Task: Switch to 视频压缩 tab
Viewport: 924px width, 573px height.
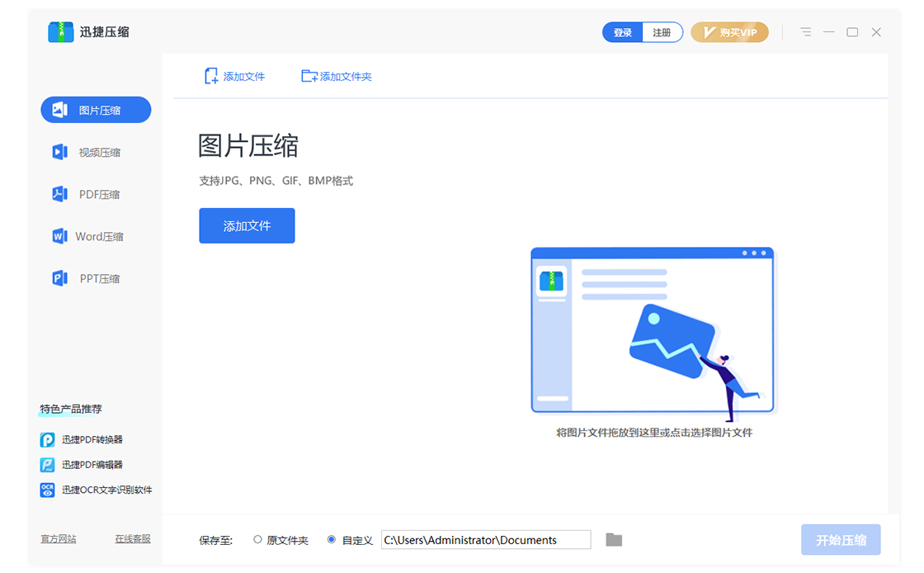Action: click(96, 152)
